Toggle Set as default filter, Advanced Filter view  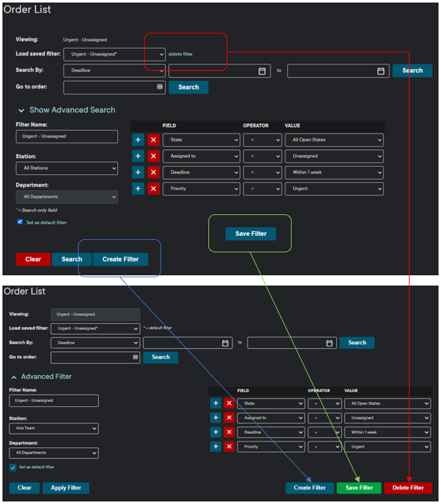point(13,467)
